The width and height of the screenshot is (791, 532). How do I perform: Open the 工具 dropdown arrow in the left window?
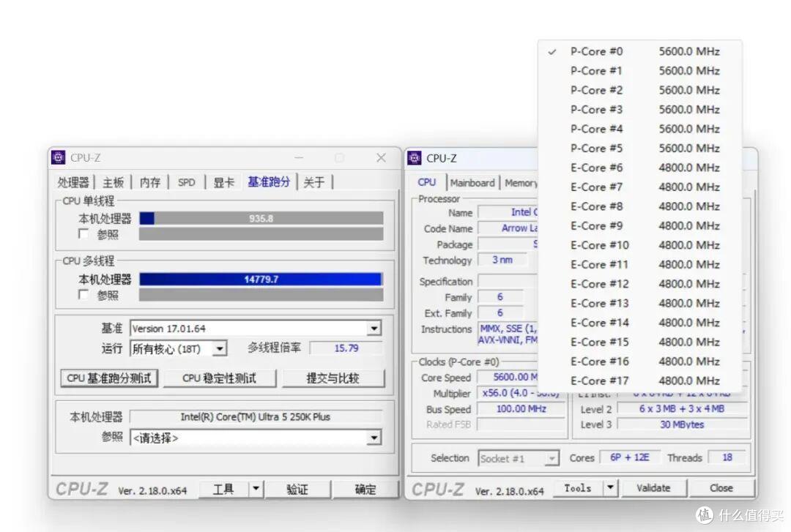[x=256, y=489]
